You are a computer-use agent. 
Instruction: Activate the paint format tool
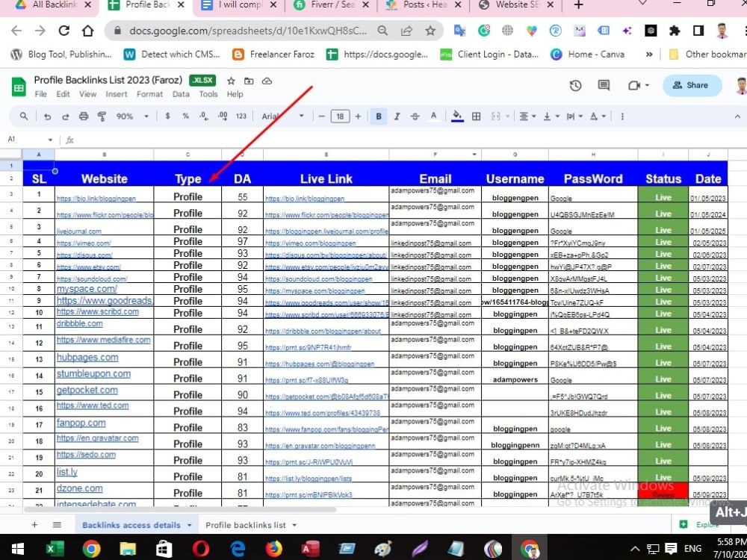[102, 116]
